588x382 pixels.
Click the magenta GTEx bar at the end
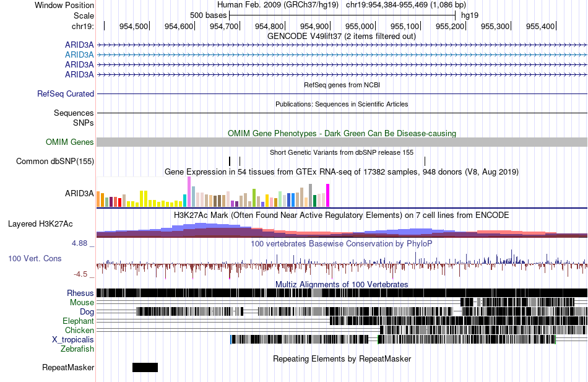[x=328, y=196]
